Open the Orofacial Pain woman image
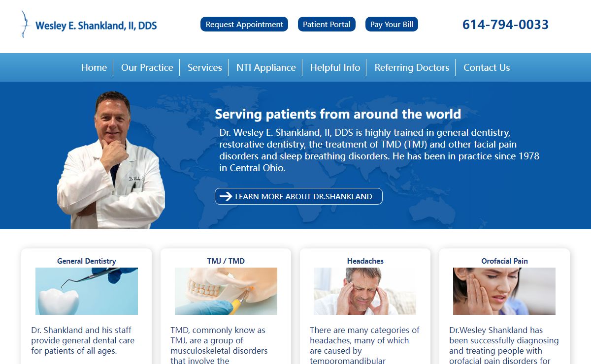Screen dimensions: 591x364 point(504,291)
